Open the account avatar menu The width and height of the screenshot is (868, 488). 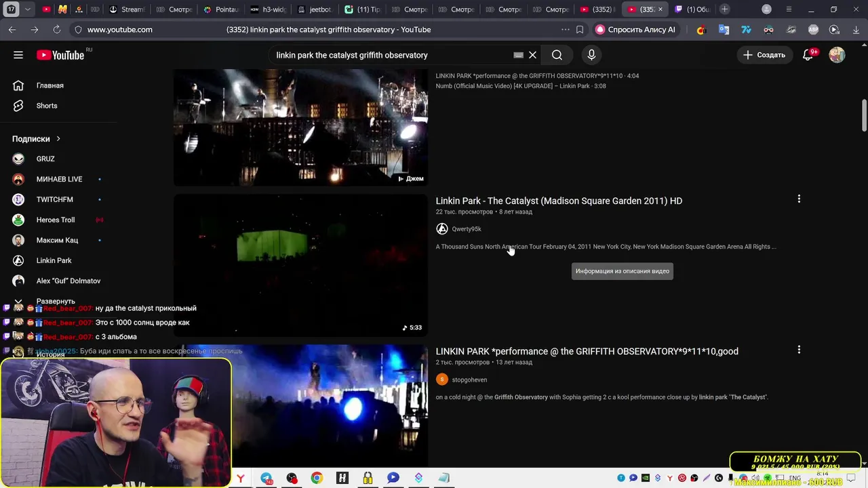coord(837,55)
